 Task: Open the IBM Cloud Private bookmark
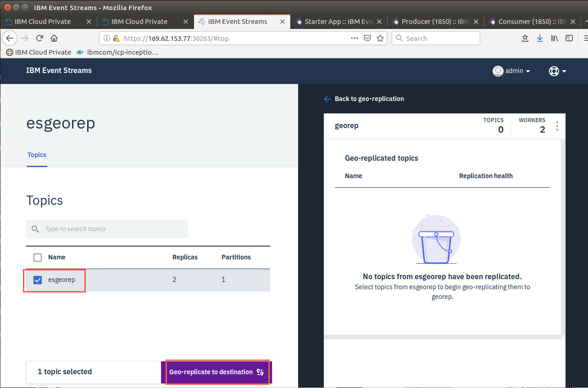point(39,52)
